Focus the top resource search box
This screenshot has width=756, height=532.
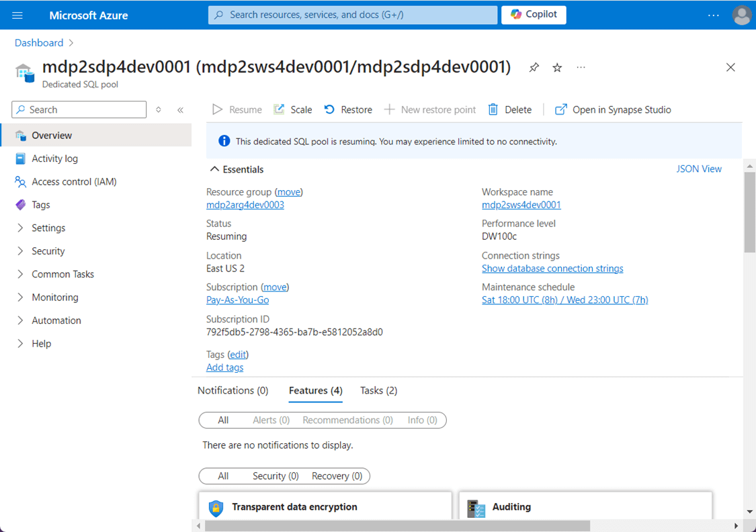pos(352,15)
